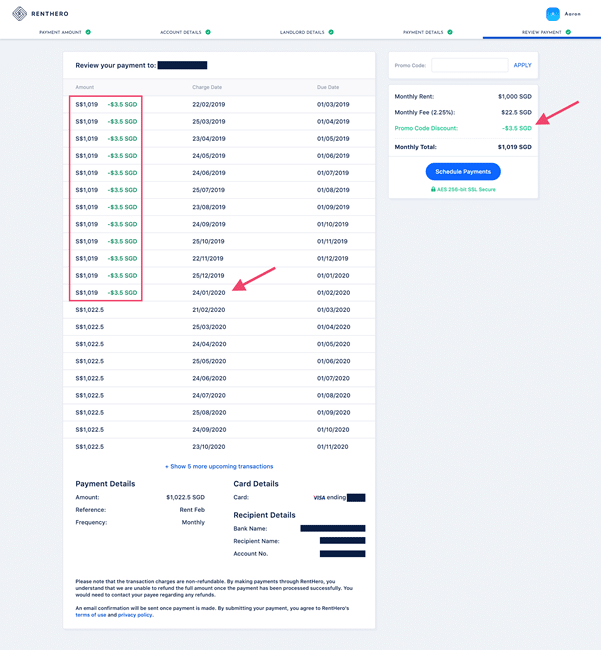Screen dimensions: 601x650
Task: Select the 22/02/2019 charge date row
Action: point(209,104)
